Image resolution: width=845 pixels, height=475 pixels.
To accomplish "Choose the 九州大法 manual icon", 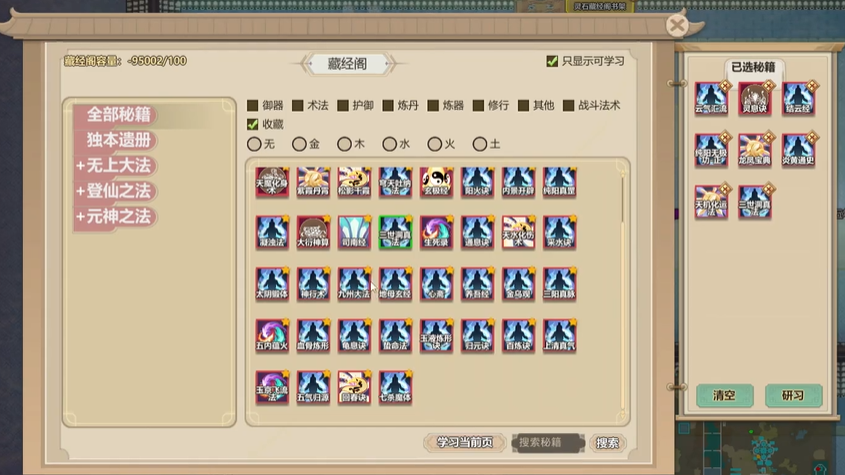I will (354, 284).
